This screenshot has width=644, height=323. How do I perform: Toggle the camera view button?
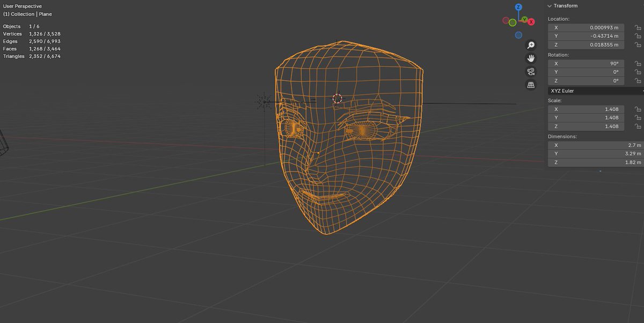tap(531, 71)
